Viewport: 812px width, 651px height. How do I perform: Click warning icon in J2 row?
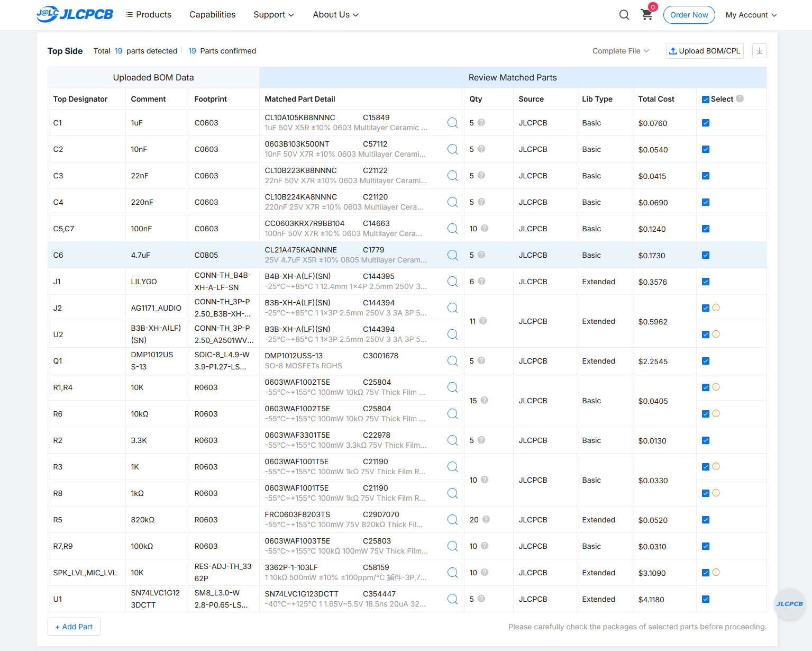716,308
